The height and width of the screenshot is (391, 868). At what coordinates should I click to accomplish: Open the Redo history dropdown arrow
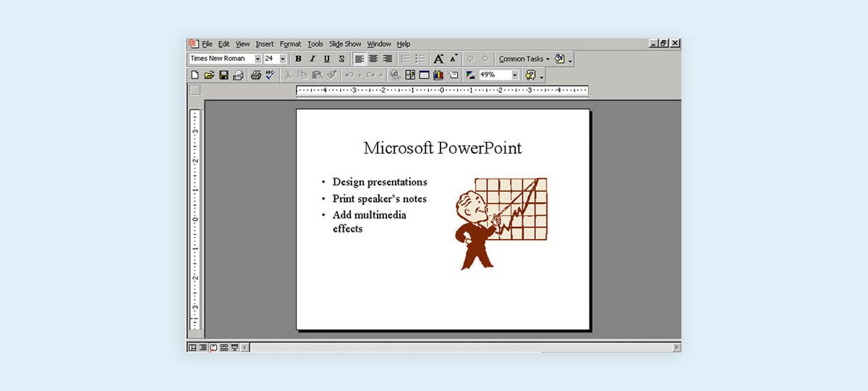(x=381, y=75)
